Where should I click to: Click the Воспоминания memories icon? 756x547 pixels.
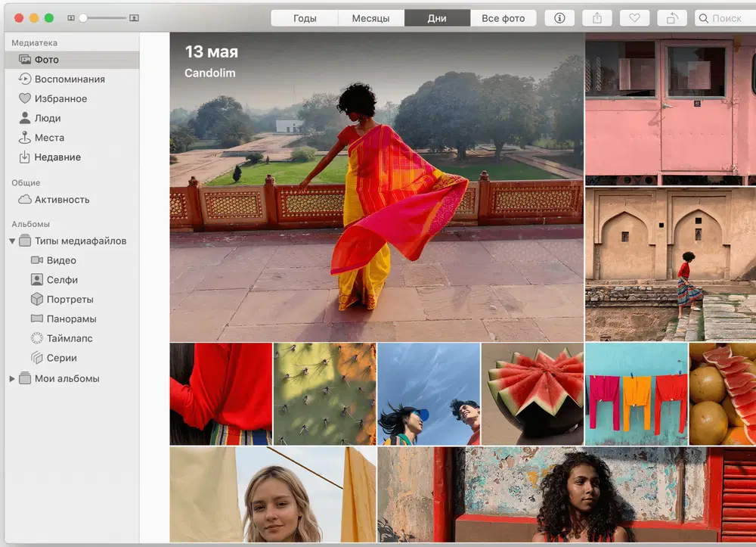tap(25, 79)
